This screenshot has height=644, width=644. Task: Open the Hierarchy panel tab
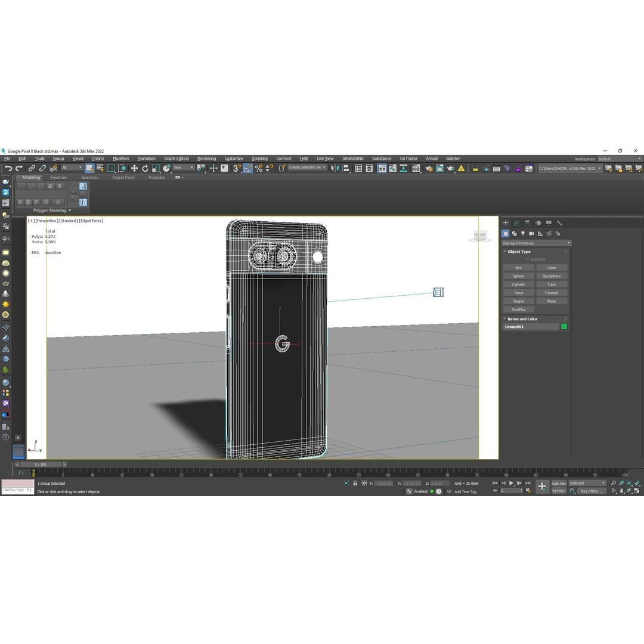tap(527, 223)
